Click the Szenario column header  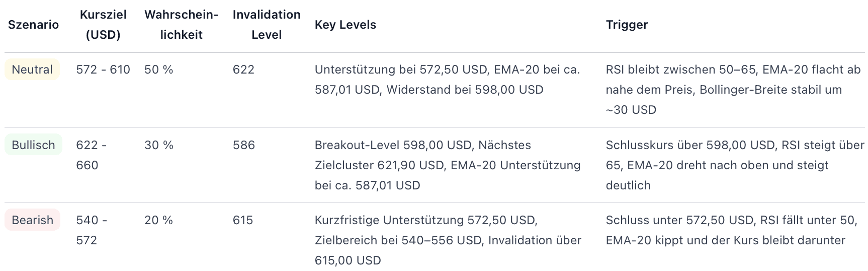click(33, 25)
